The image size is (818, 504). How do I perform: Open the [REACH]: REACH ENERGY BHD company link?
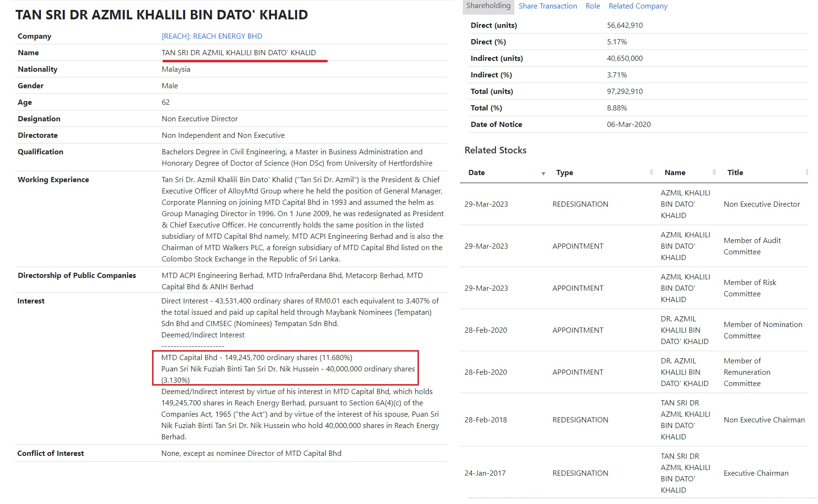pos(212,36)
